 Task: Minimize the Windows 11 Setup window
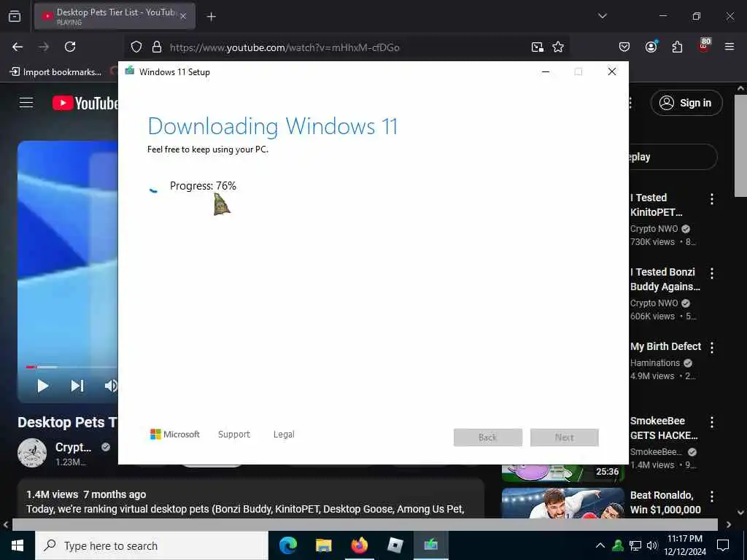[x=546, y=72]
